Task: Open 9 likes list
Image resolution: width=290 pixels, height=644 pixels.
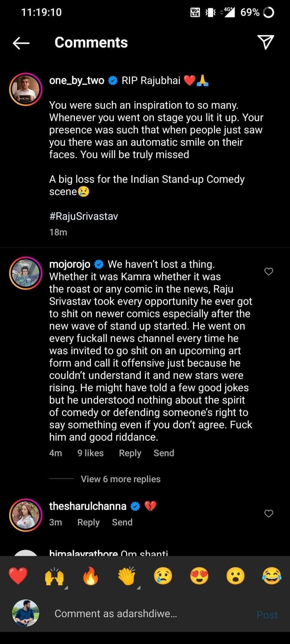Action: (x=90, y=453)
